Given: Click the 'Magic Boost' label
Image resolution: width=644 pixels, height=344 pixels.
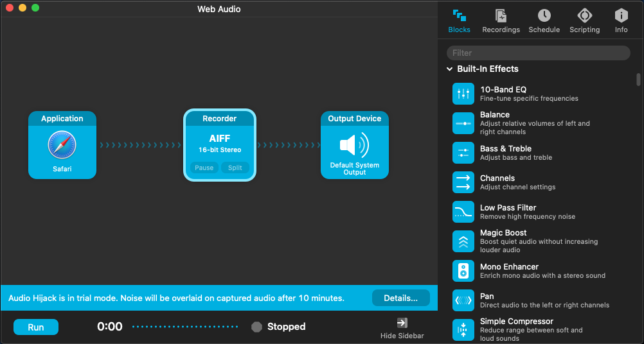Looking at the screenshot, I should [503, 232].
